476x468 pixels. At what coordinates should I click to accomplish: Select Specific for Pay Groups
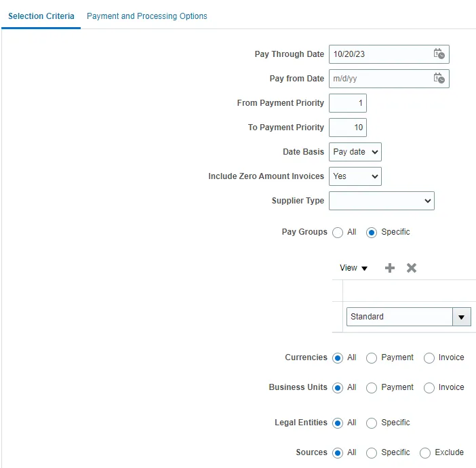[372, 233]
